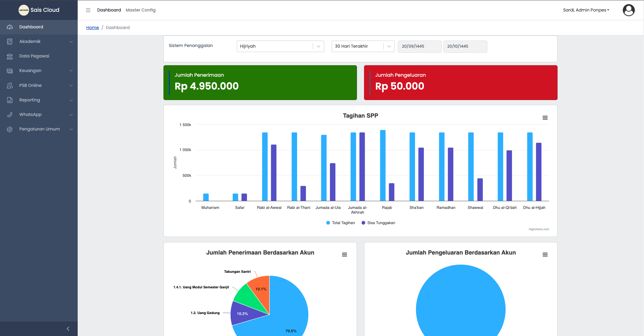The width and height of the screenshot is (644, 336).
Task: Expand the Reporting menu chevron
Action: click(71, 100)
